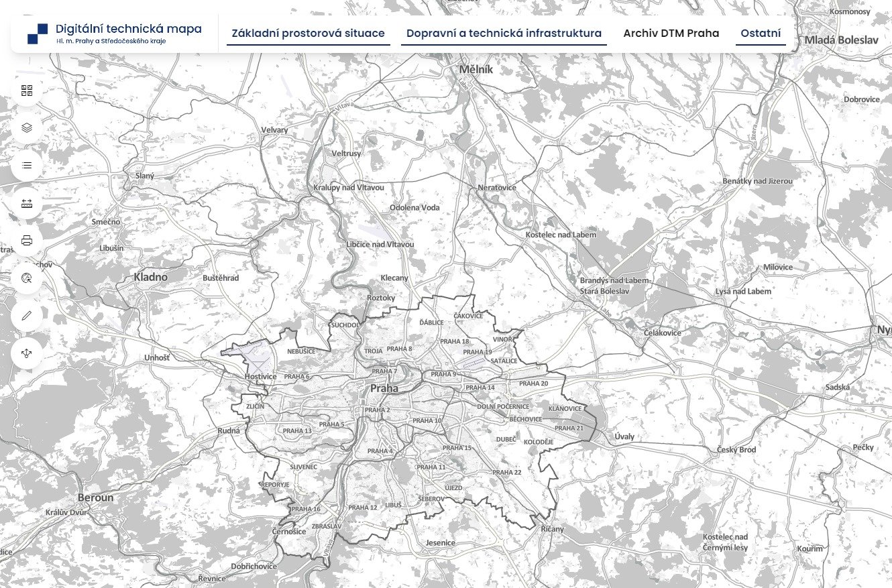Click the share nodes icon
Viewport: 892px width, 588px height.
27,353
